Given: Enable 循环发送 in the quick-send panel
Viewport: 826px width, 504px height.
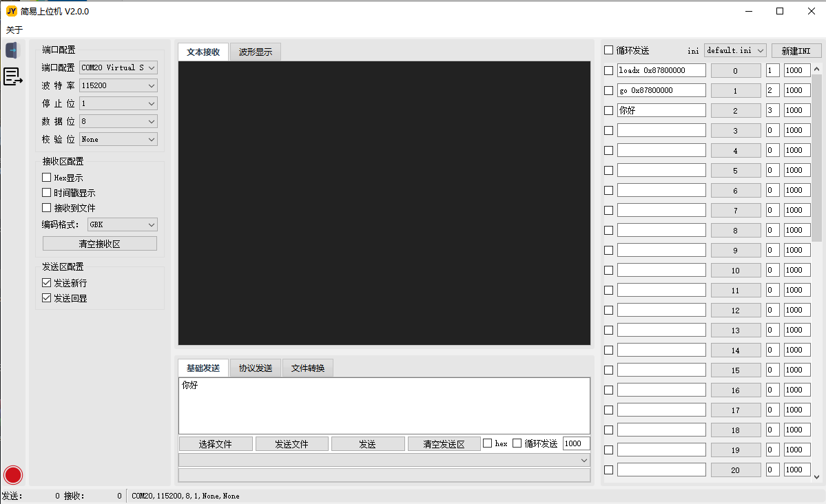Looking at the screenshot, I should pos(609,50).
